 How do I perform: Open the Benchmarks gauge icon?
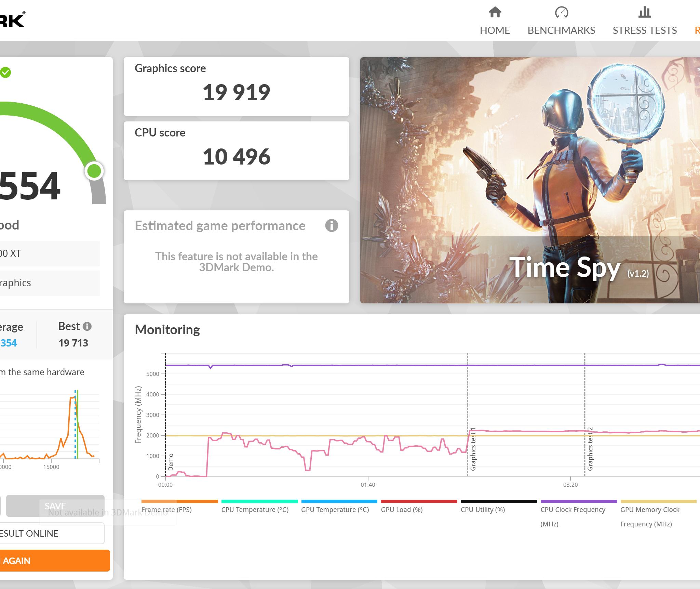coord(561,13)
